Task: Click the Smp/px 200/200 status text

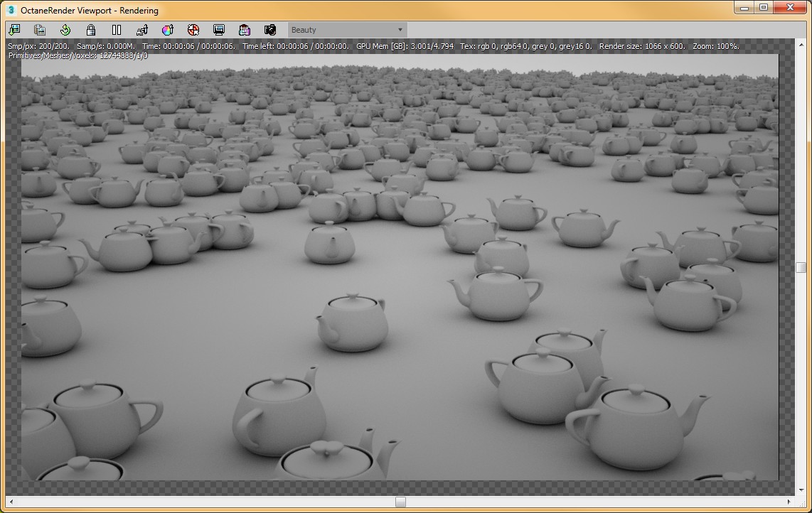Action: (38, 46)
